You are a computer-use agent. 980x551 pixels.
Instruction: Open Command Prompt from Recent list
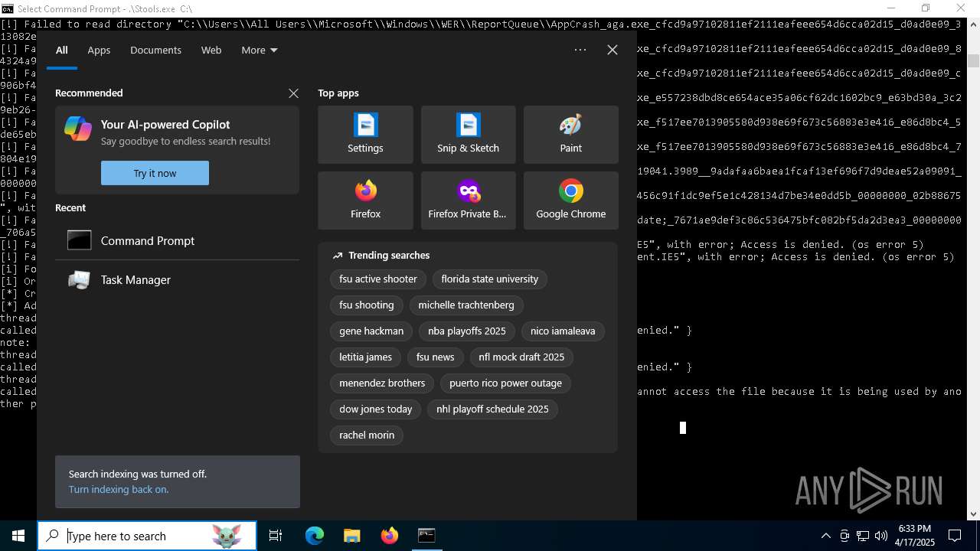point(177,240)
